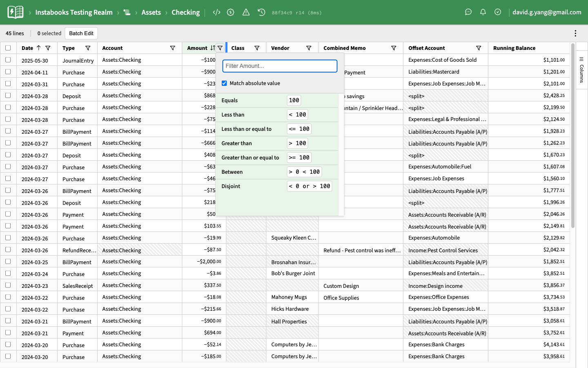
Task: Open the code view icon
Action: (216, 12)
